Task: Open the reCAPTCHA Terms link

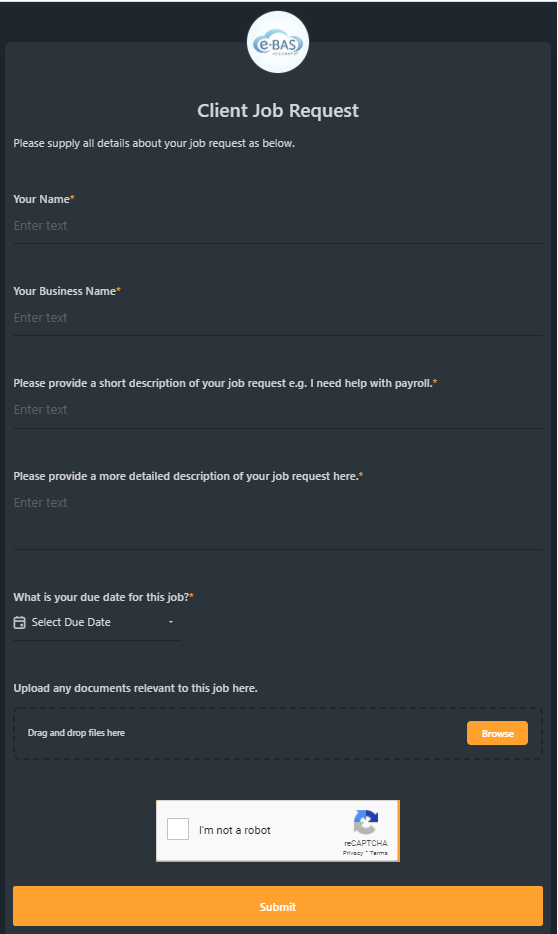Action: [x=379, y=853]
